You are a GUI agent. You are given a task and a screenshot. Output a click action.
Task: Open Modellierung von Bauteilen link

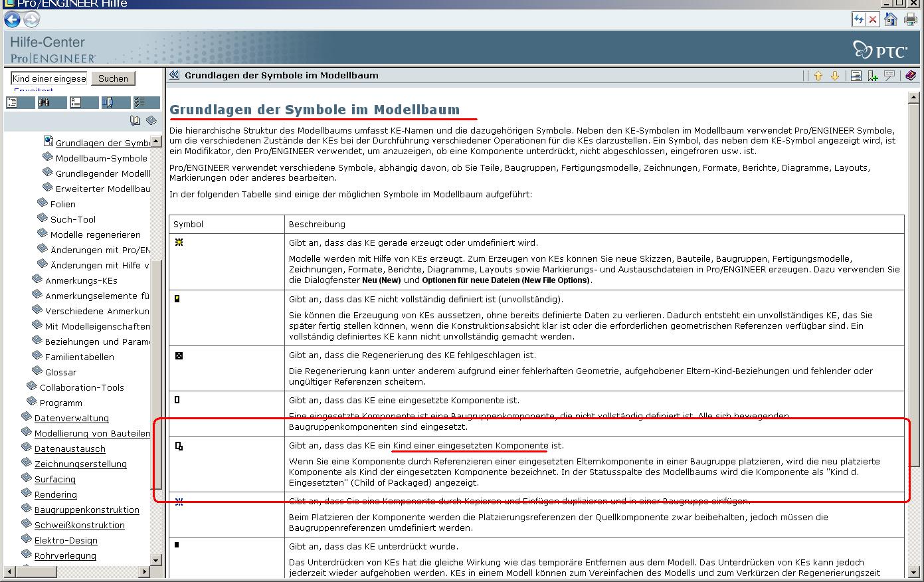pyautogui.click(x=92, y=433)
